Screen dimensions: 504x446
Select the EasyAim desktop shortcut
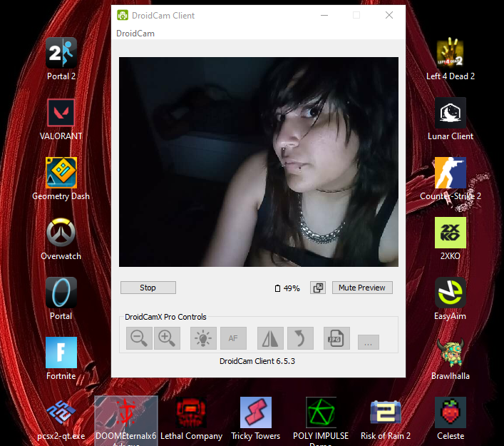pyautogui.click(x=451, y=298)
